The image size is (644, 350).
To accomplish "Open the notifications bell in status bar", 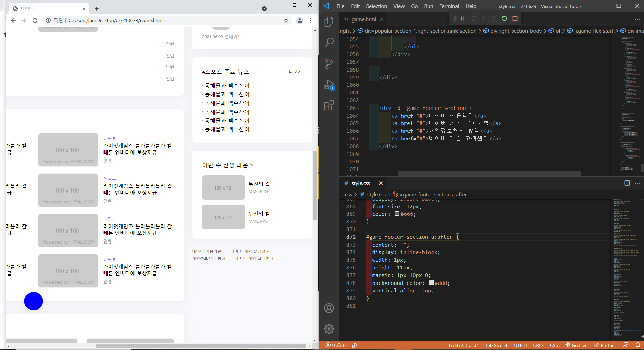I will click(x=638, y=345).
